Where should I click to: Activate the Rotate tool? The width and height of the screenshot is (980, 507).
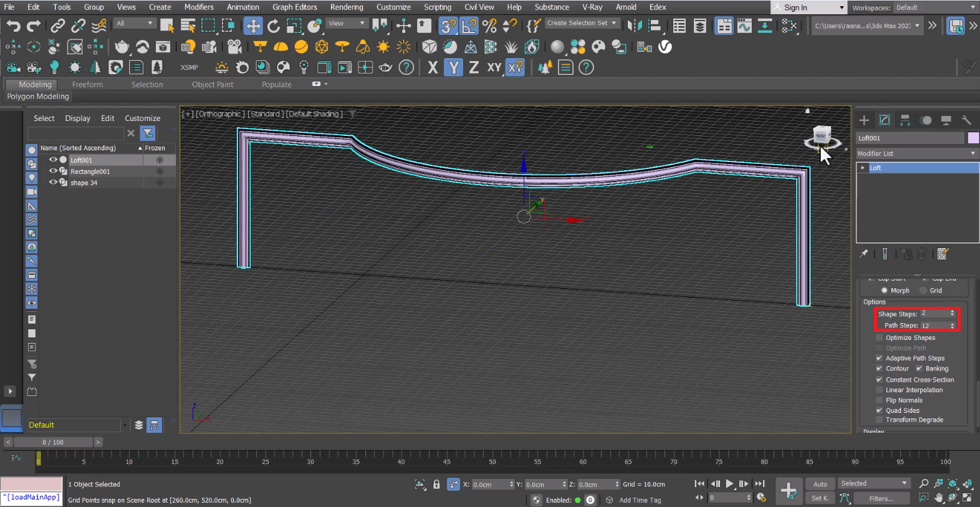pyautogui.click(x=273, y=26)
